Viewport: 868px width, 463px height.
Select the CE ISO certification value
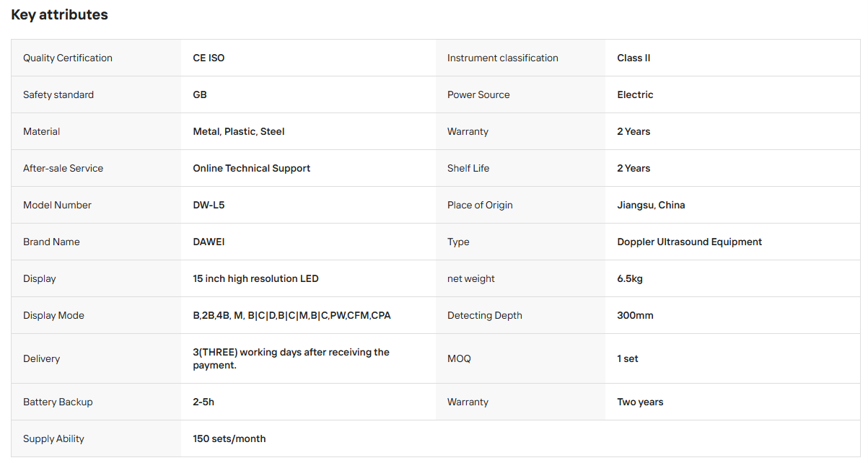pos(209,58)
